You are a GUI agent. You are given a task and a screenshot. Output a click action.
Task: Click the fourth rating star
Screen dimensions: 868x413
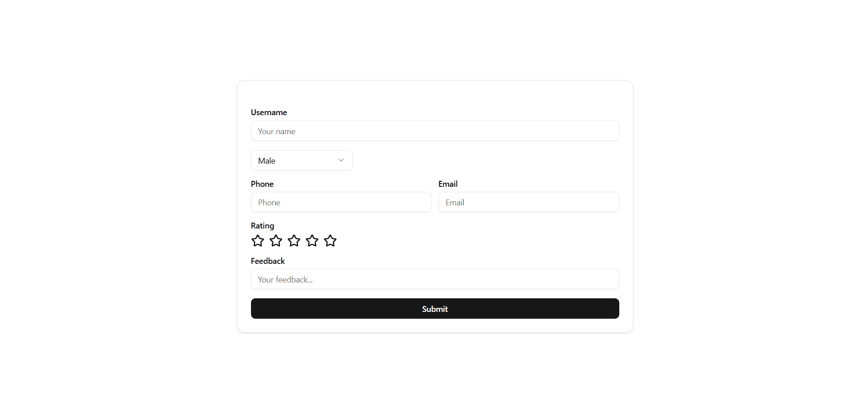click(x=312, y=241)
